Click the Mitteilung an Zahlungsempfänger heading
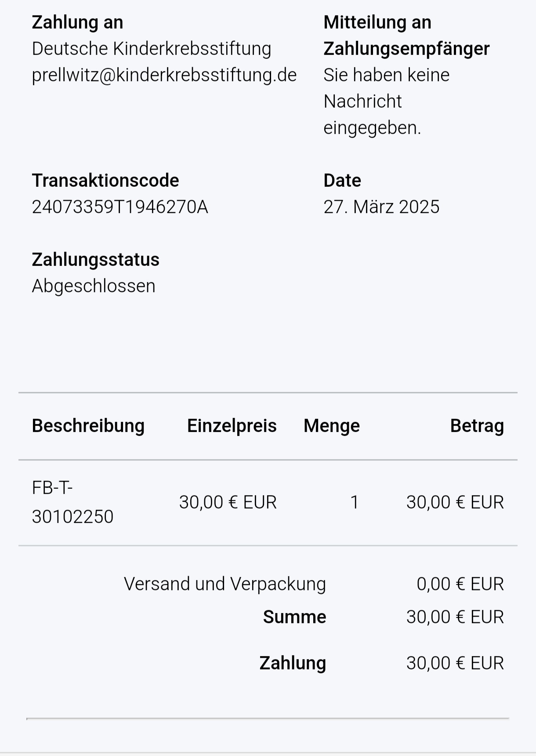536x756 pixels. 406,36
